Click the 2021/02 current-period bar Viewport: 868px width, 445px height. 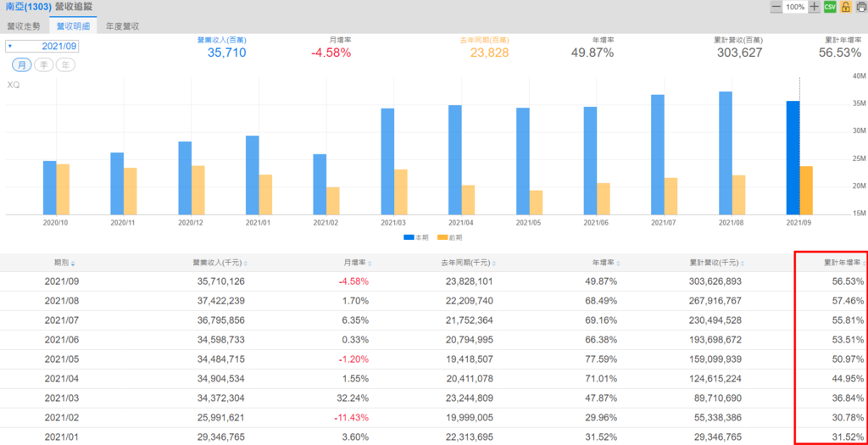pos(320,184)
